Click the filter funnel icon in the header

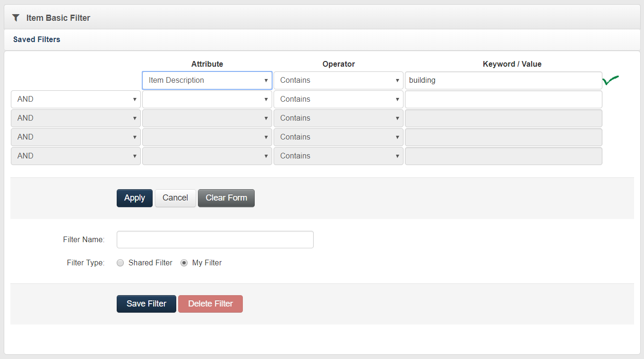16,18
